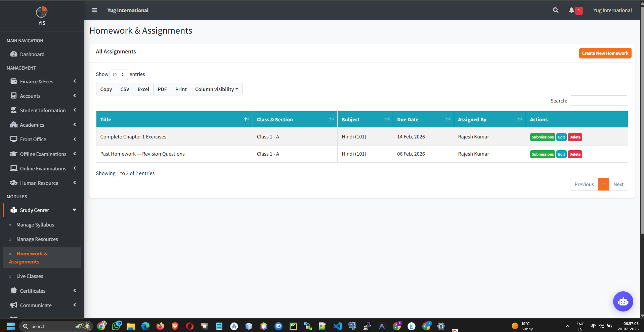The height and width of the screenshot is (332, 644).
Task: Click the Create New Homework button
Action: [x=605, y=53]
